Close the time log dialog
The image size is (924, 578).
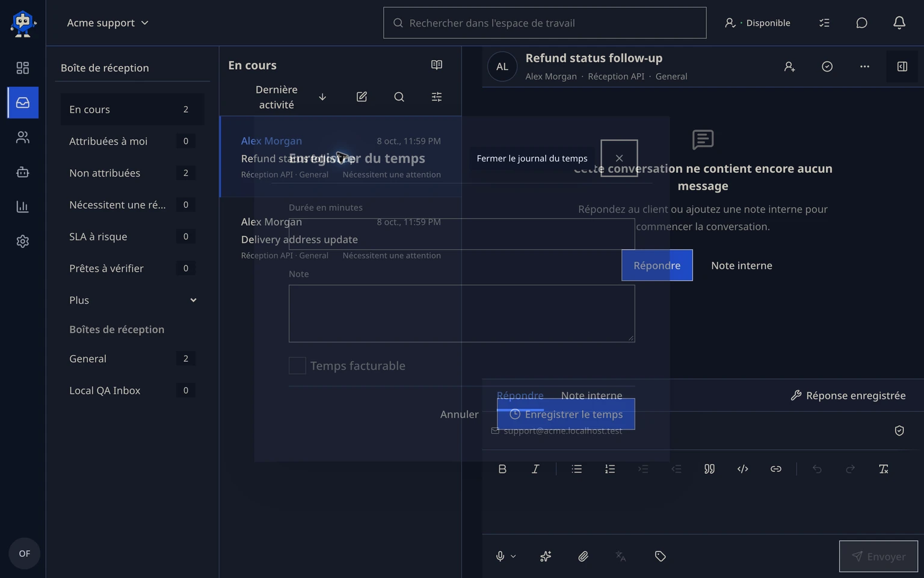click(619, 158)
